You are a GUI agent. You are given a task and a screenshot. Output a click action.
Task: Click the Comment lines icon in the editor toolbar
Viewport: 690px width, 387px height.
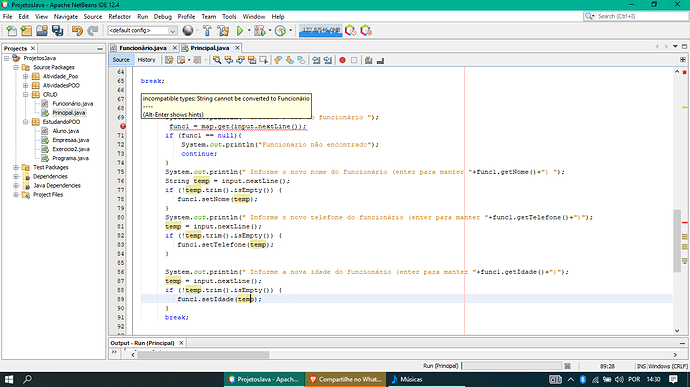click(x=369, y=60)
